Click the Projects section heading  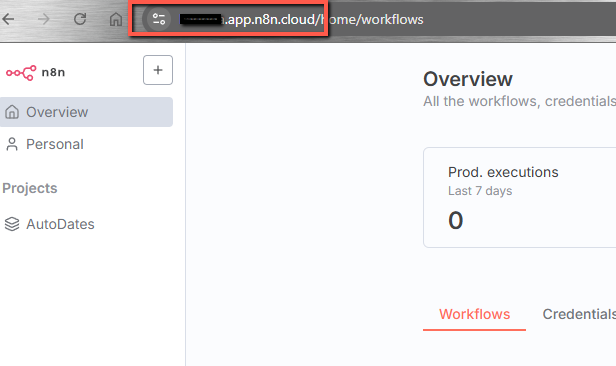(x=30, y=188)
